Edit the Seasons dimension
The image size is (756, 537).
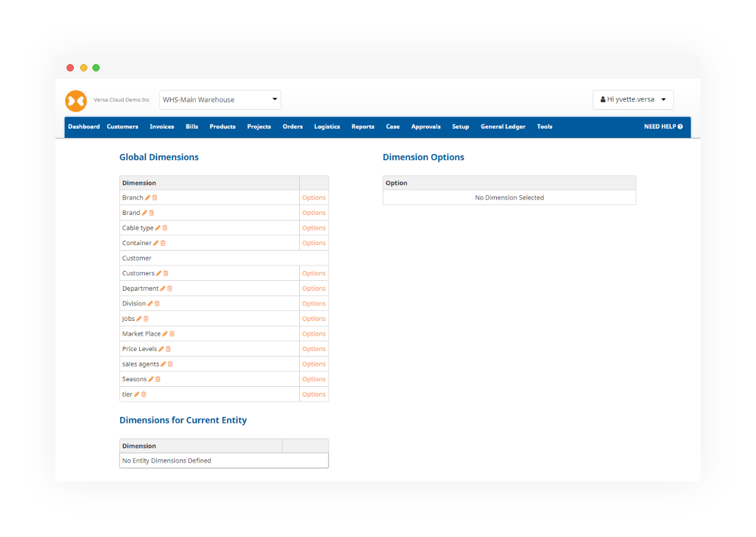click(x=151, y=379)
